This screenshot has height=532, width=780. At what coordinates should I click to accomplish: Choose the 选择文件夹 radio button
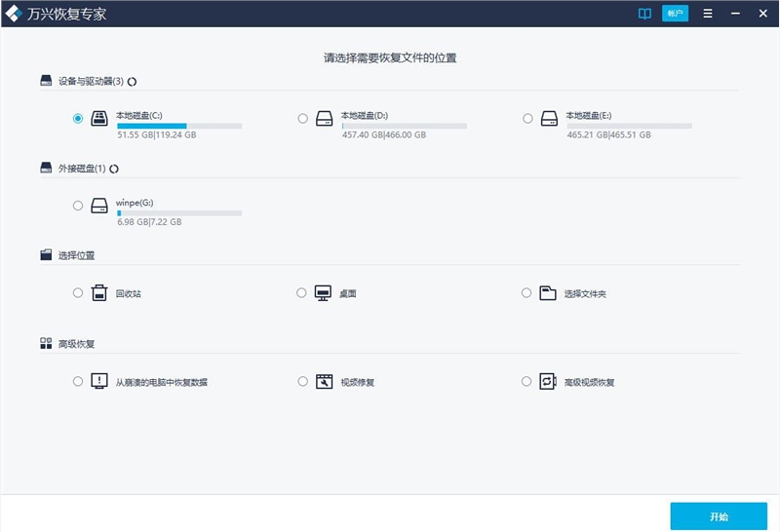(526, 293)
